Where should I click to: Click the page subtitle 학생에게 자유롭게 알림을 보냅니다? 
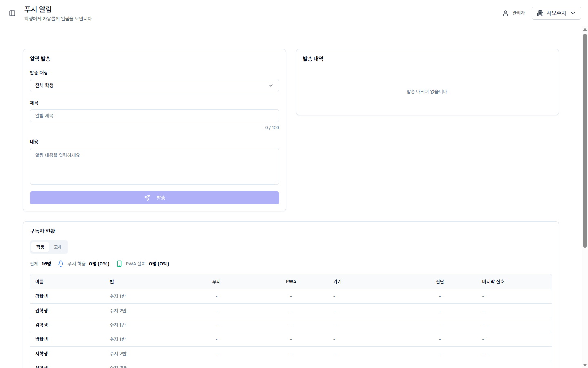[58, 19]
